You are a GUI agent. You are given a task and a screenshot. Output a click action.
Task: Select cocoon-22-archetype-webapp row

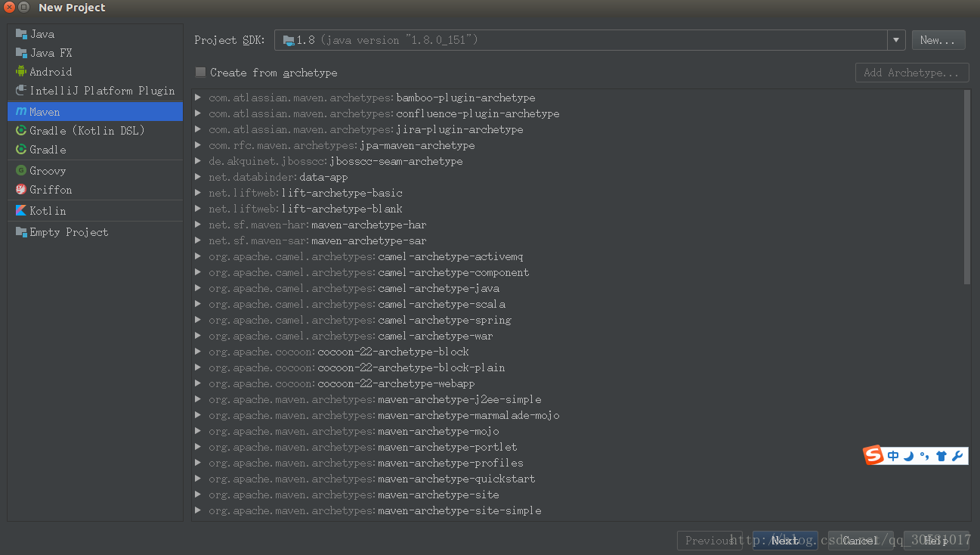click(x=578, y=383)
